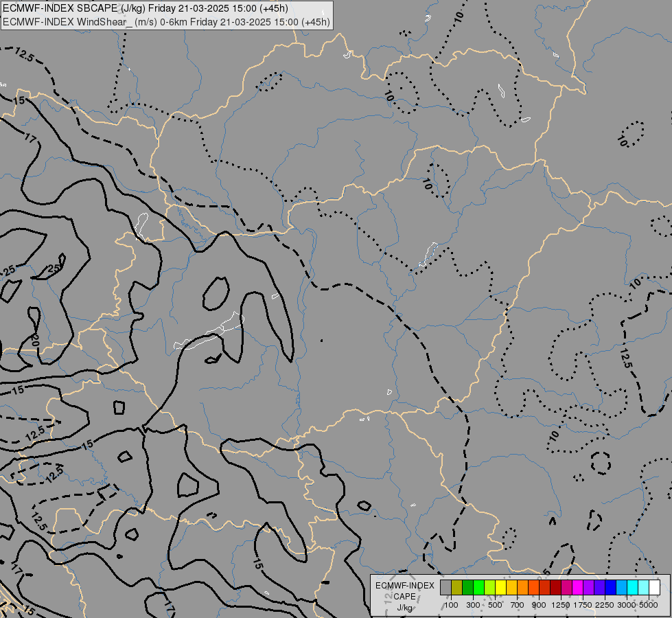The width and height of the screenshot is (672, 618).
Task: Select the '3000' legend tick label
Action: click(x=627, y=605)
